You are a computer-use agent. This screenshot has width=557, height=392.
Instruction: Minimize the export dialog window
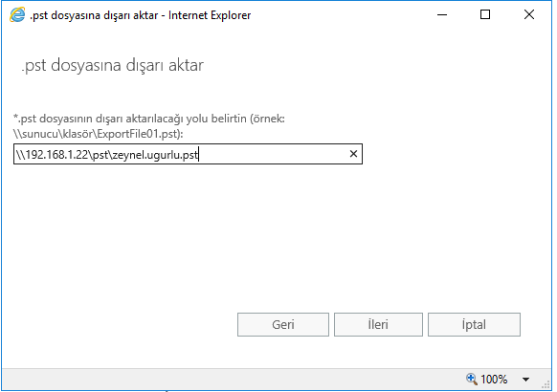(x=442, y=15)
